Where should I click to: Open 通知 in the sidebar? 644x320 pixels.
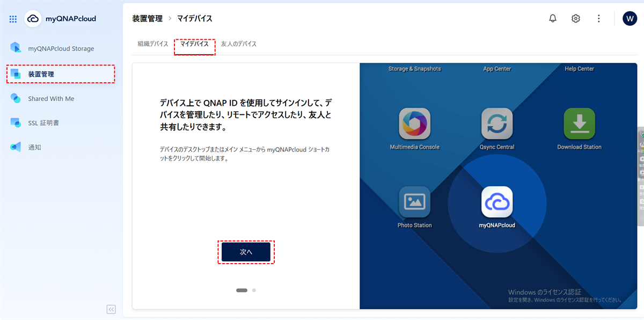pyautogui.click(x=61, y=147)
